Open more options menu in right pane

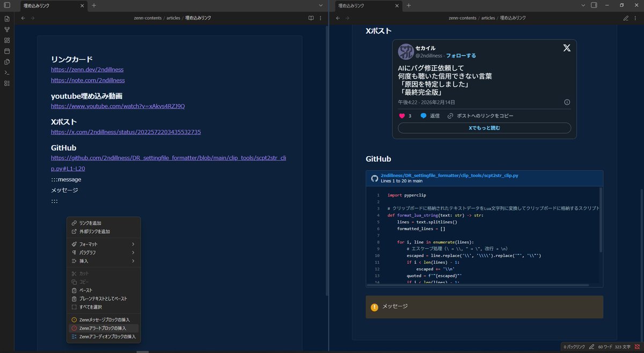[x=635, y=18]
